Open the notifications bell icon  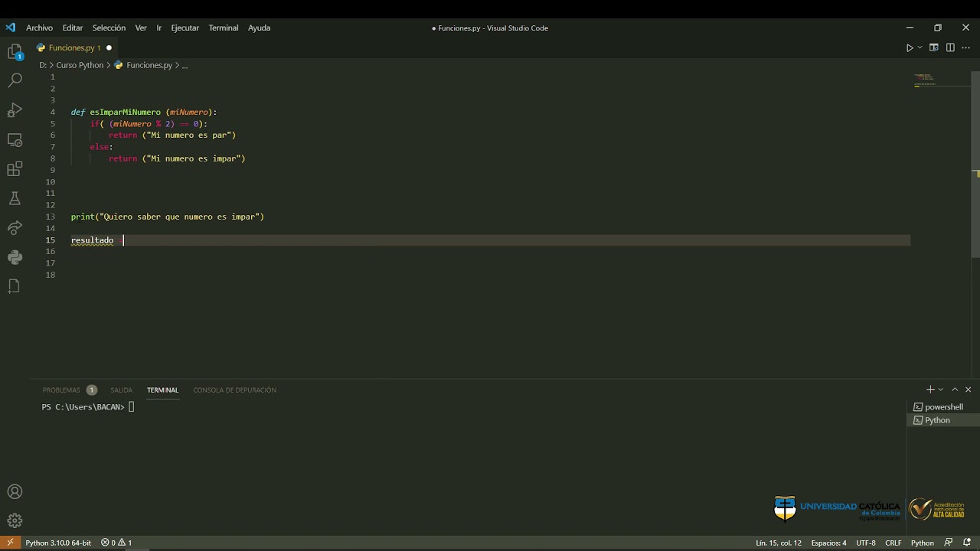coord(967,543)
